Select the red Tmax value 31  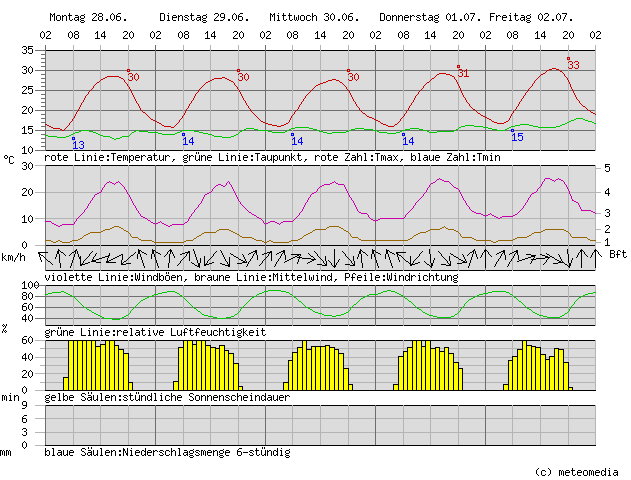tap(463, 73)
